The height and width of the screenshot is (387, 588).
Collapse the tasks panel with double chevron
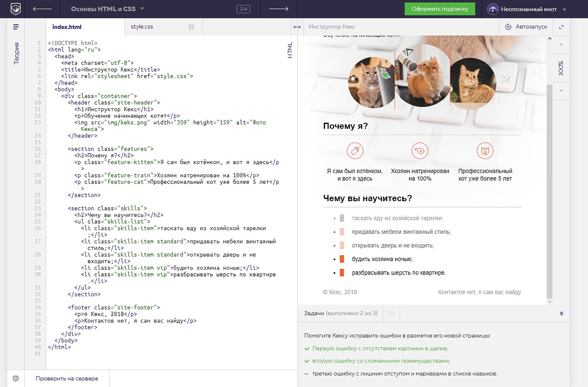561,313
